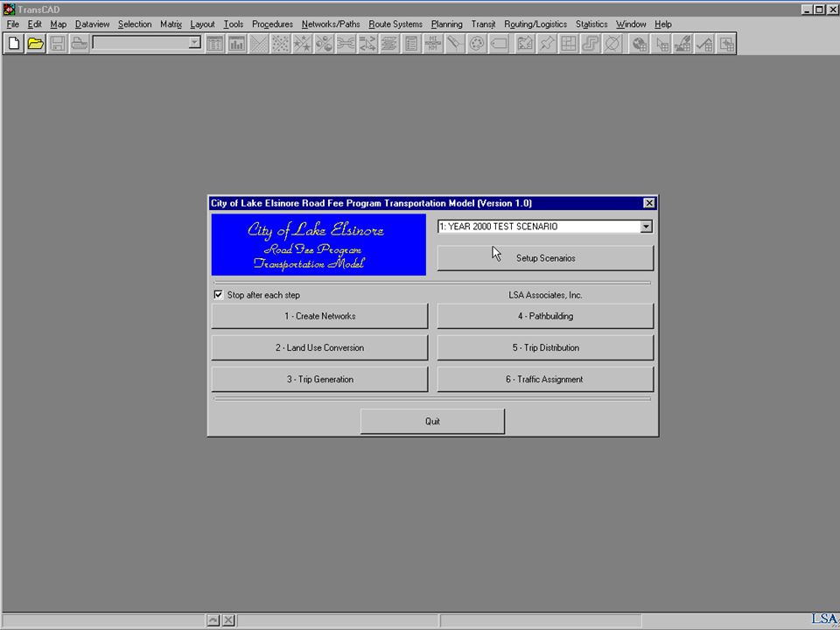The height and width of the screenshot is (630, 840).
Task: Click the grid squares toolbar icon
Action: (569, 44)
